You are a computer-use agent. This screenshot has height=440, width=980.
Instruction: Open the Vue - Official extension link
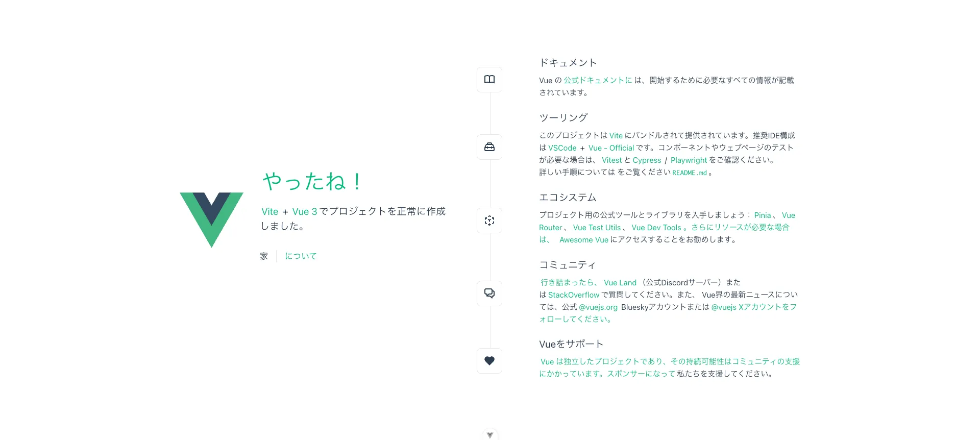pos(611,148)
